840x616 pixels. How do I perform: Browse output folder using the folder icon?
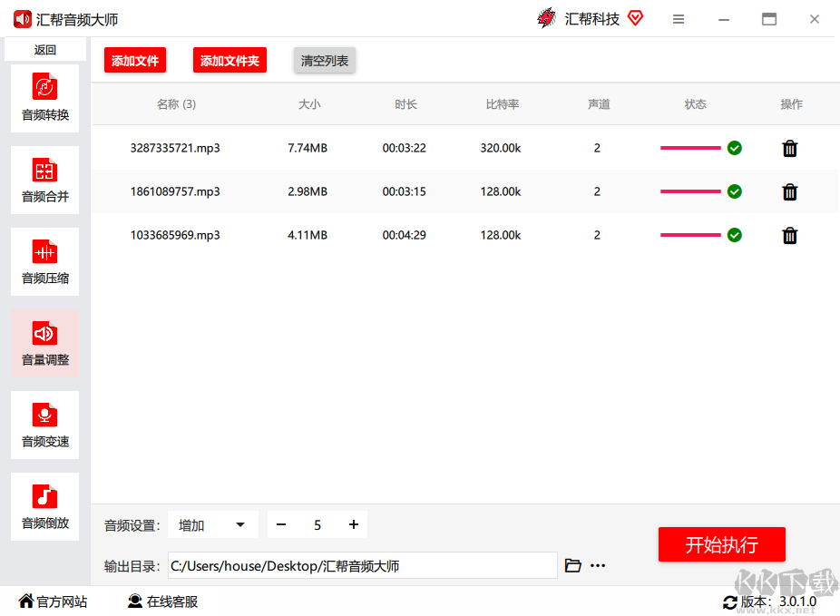[x=572, y=565]
